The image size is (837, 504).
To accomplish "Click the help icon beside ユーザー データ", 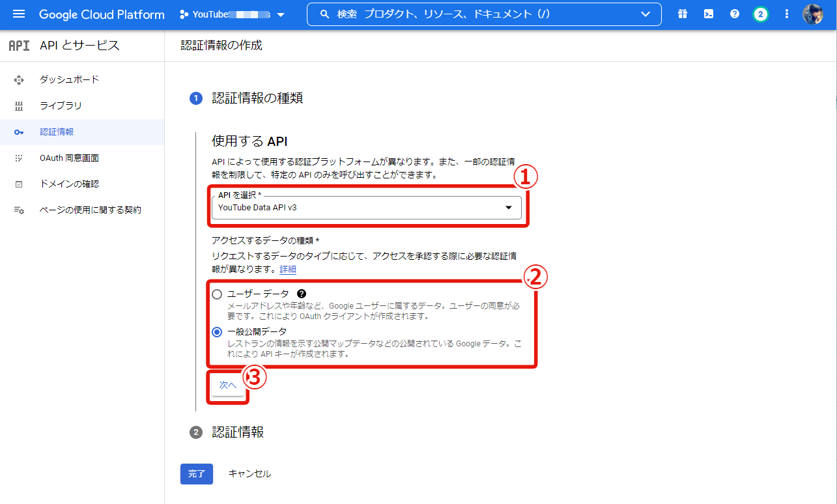I will coord(301,294).
